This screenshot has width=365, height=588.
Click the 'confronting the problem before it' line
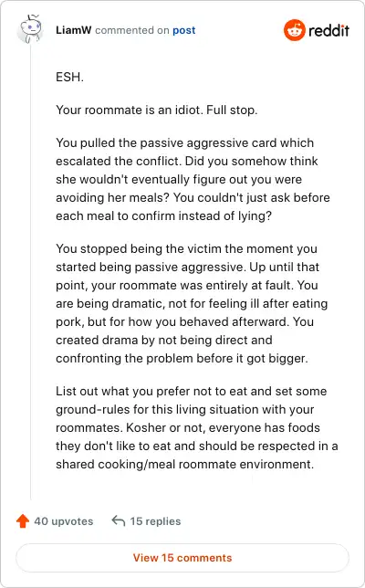[x=182, y=359]
